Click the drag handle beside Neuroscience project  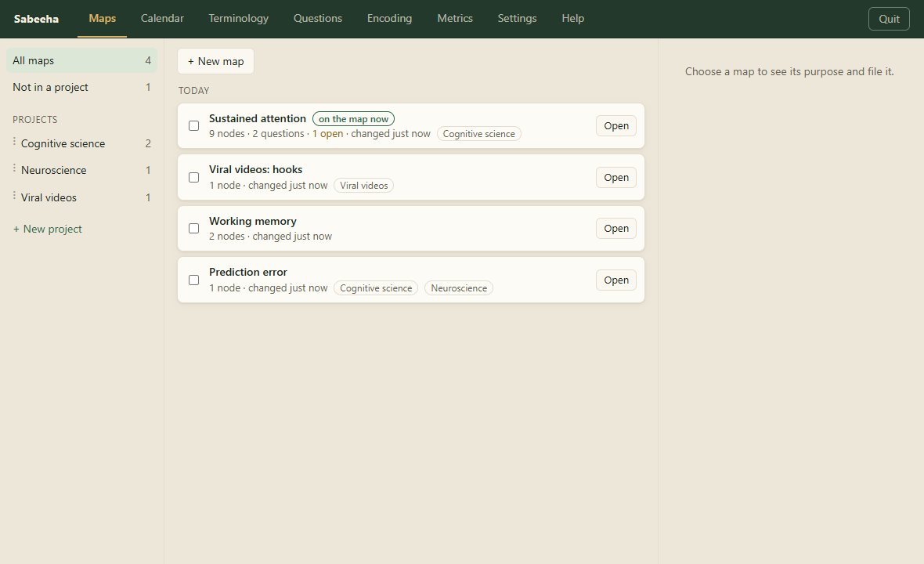(14, 168)
